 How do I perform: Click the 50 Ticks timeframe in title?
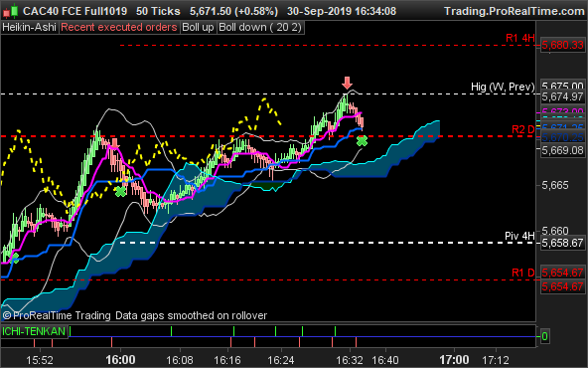[158, 11]
